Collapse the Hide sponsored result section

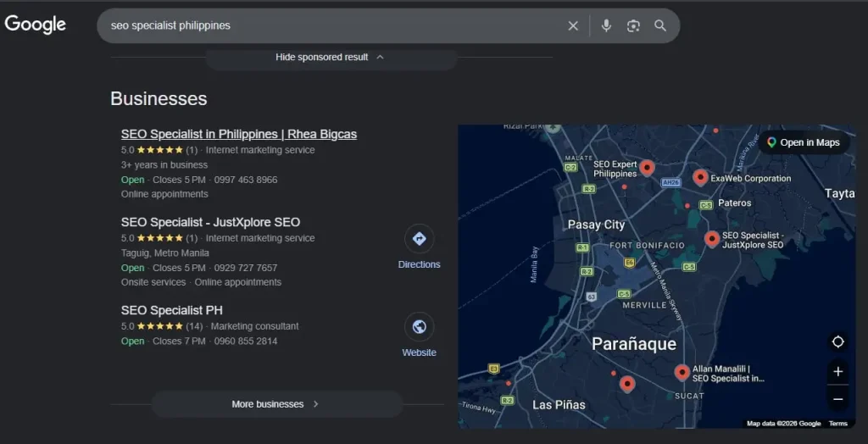(x=331, y=57)
